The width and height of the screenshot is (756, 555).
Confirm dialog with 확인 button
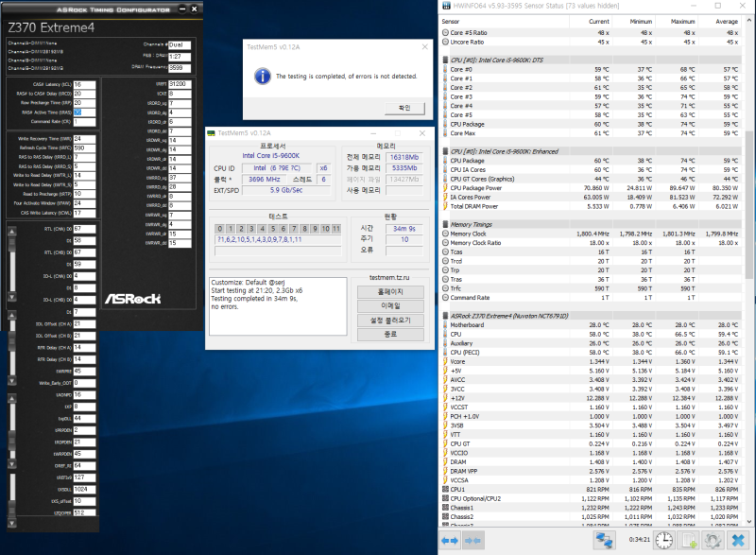[x=405, y=108]
